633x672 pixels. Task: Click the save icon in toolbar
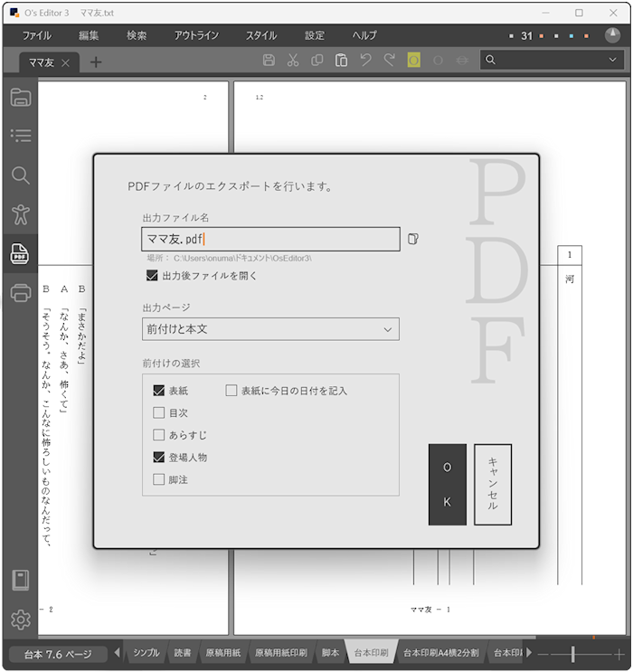pos(269,61)
